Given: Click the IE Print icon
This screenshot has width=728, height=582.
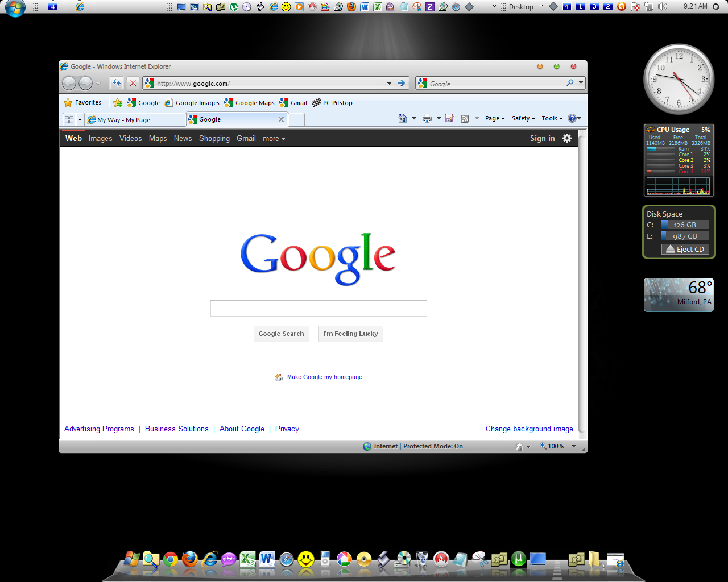Looking at the screenshot, I should coord(427,118).
